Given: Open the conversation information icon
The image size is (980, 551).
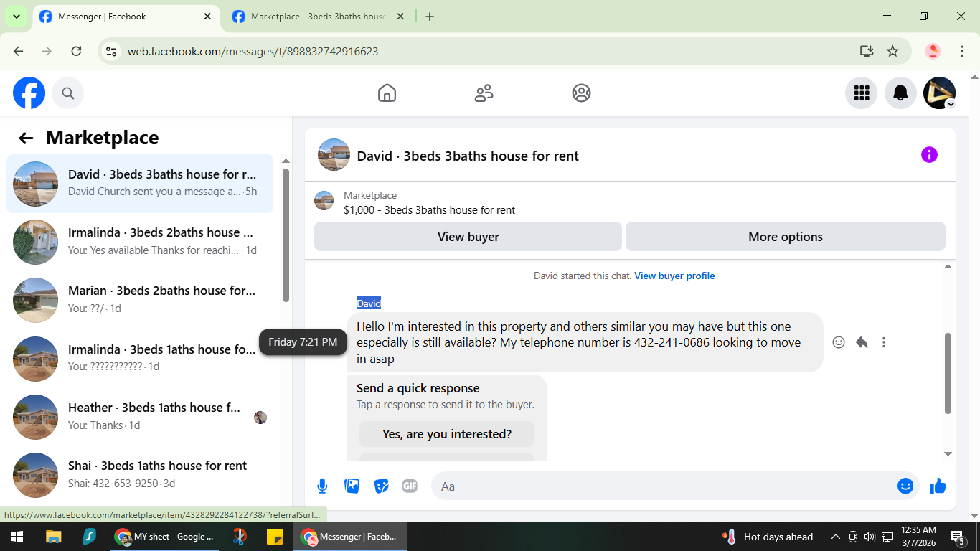Looking at the screenshot, I should pyautogui.click(x=929, y=155).
